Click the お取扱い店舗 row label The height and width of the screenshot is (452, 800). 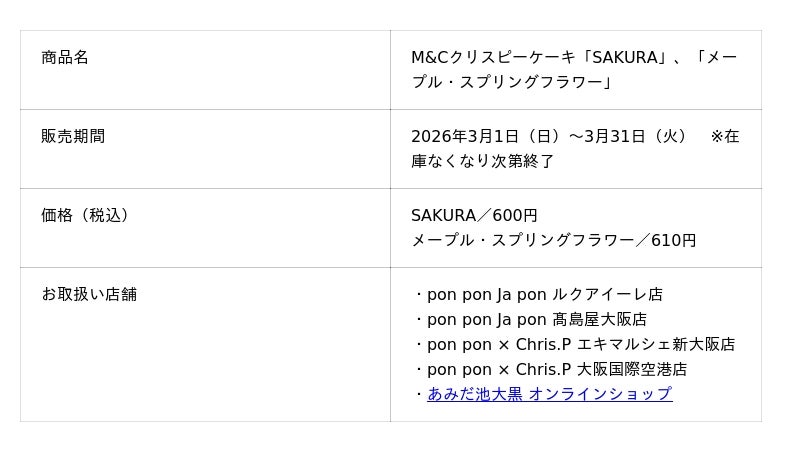click(89, 295)
